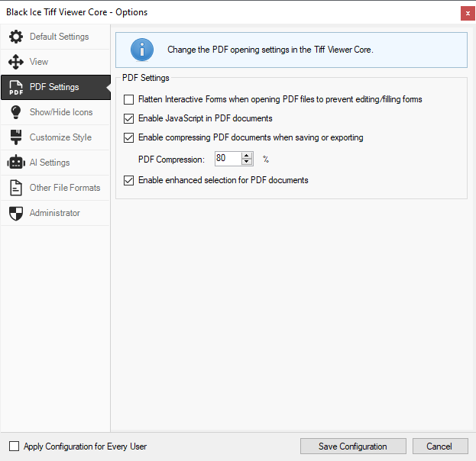Go to the Customize Style tab
The width and height of the screenshot is (476, 461).
coord(56,137)
